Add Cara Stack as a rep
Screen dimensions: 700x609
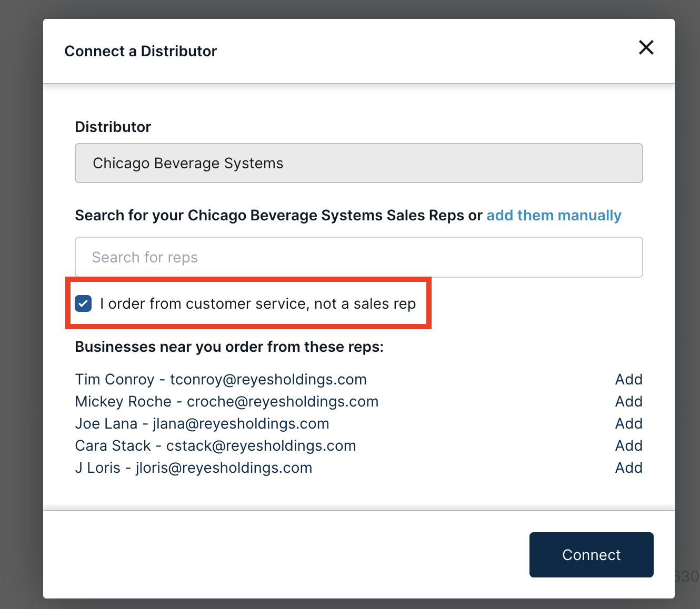pyautogui.click(x=628, y=445)
